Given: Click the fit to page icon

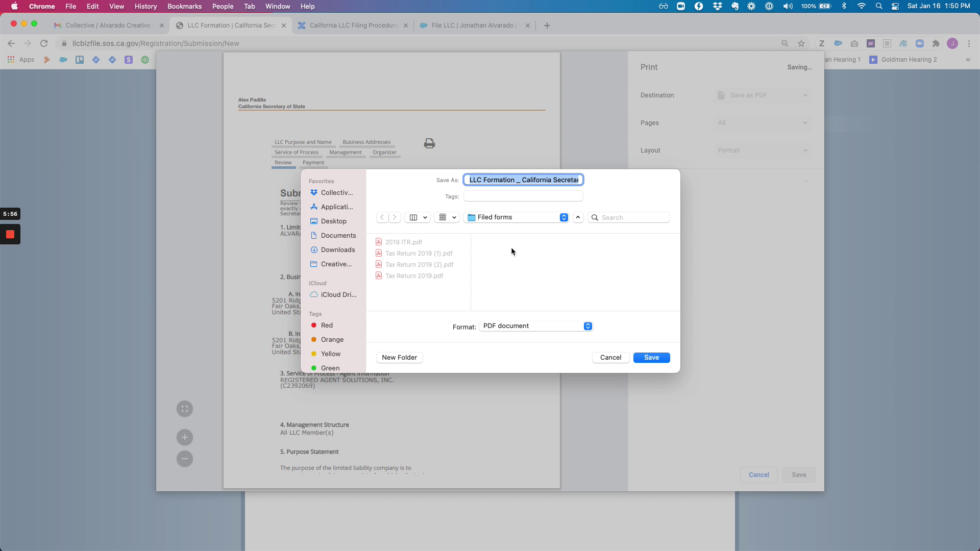Looking at the screenshot, I should coord(185,409).
